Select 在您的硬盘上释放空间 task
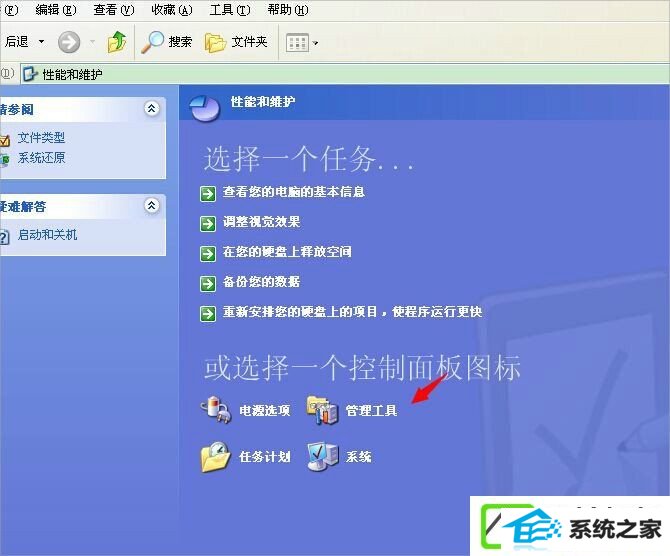Screen dimensions: 670x556 coord(287,251)
